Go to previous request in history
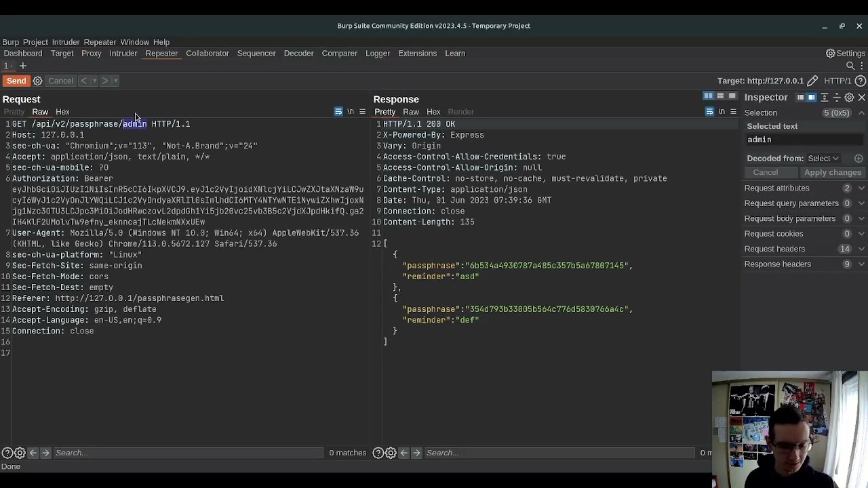 (83, 81)
